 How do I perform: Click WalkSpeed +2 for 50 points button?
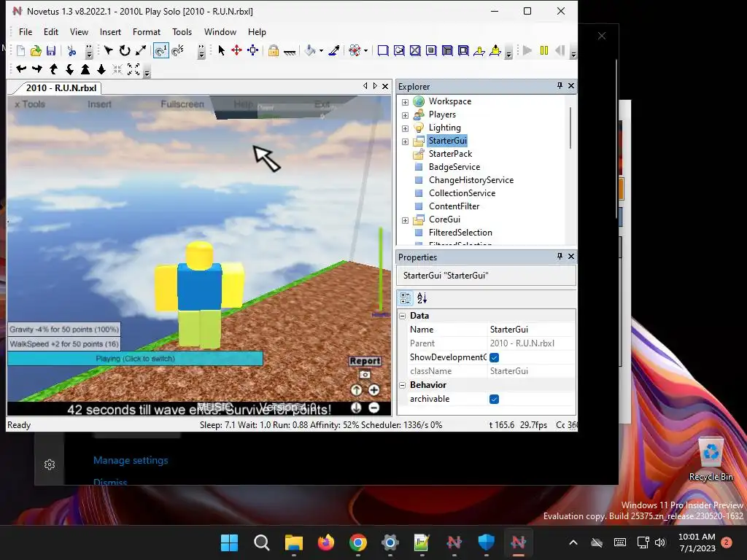pos(64,344)
